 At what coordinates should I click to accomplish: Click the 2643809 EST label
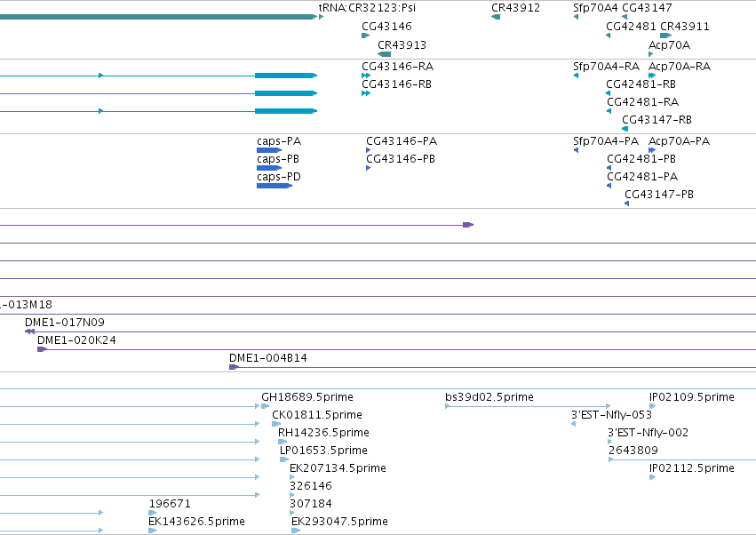click(x=633, y=451)
